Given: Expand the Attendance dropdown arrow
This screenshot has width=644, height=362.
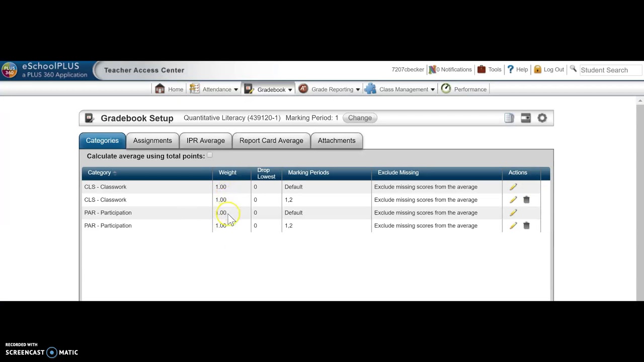Looking at the screenshot, I should [x=235, y=89].
